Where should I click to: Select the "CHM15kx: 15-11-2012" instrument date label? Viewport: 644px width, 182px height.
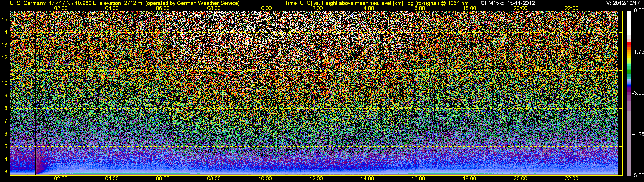point(507,3)
